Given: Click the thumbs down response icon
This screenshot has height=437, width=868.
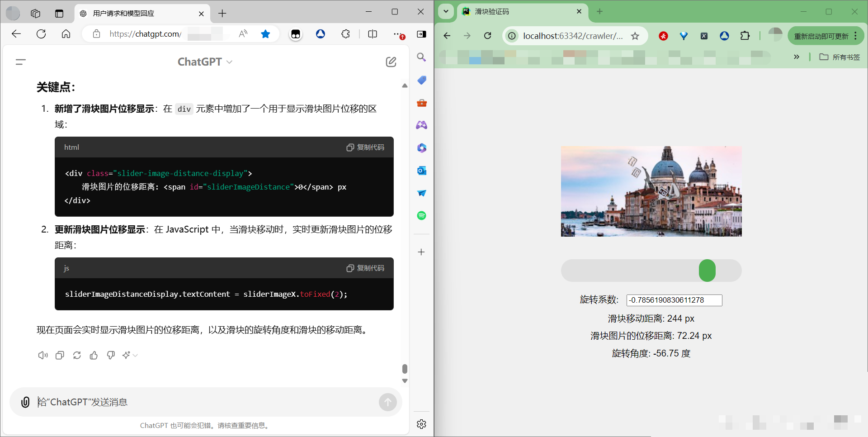Looking at the screenshot, I should click(111, 355).
